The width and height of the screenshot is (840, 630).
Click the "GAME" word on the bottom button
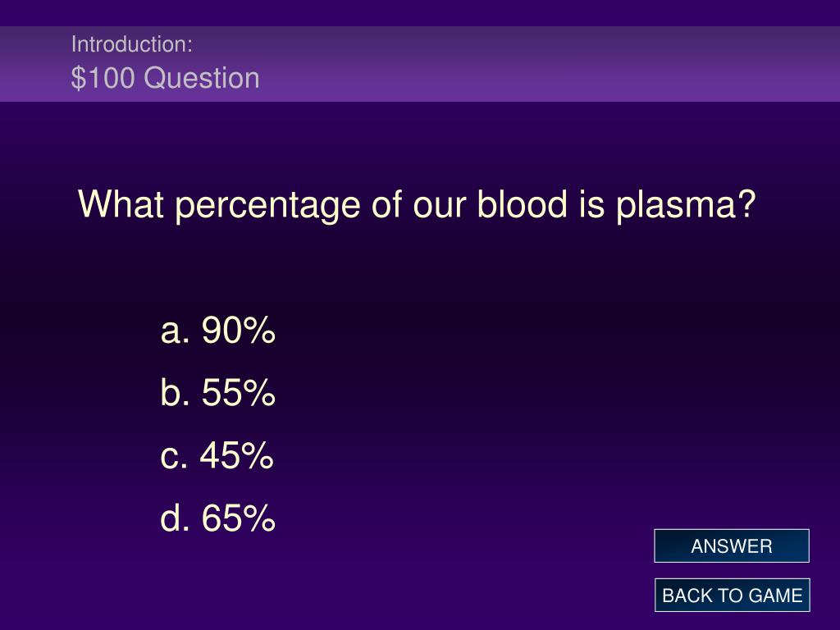click(x=775, y=596)
